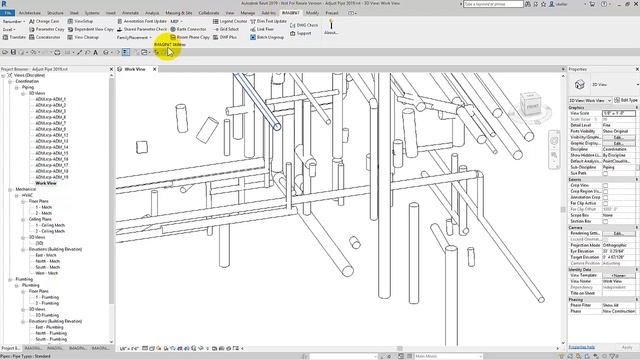
Task: Open the Translate tool
Action: tap(14, 37)
